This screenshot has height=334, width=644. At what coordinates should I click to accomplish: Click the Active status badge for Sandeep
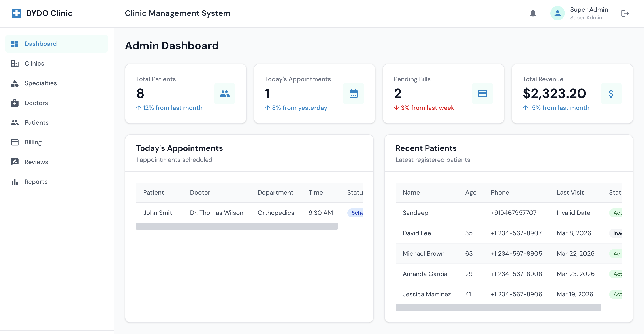tap(616, 213)
